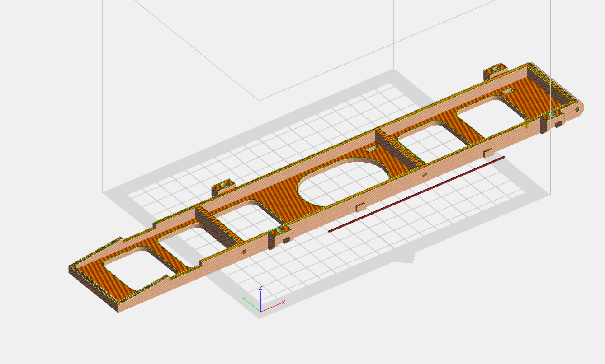Click the yellow nozzle position marker
Viewport: 605px width, 364px height.
coord(526,123)
